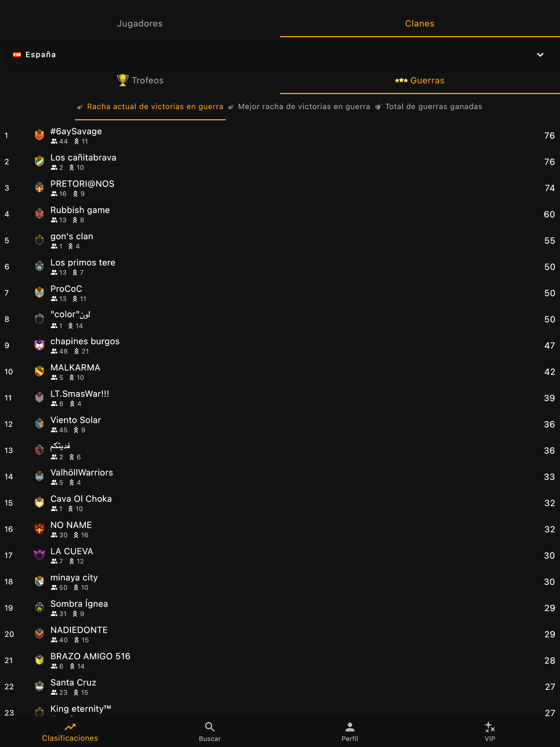Click the #6aySavage clan badge

[x=39, y=135]
